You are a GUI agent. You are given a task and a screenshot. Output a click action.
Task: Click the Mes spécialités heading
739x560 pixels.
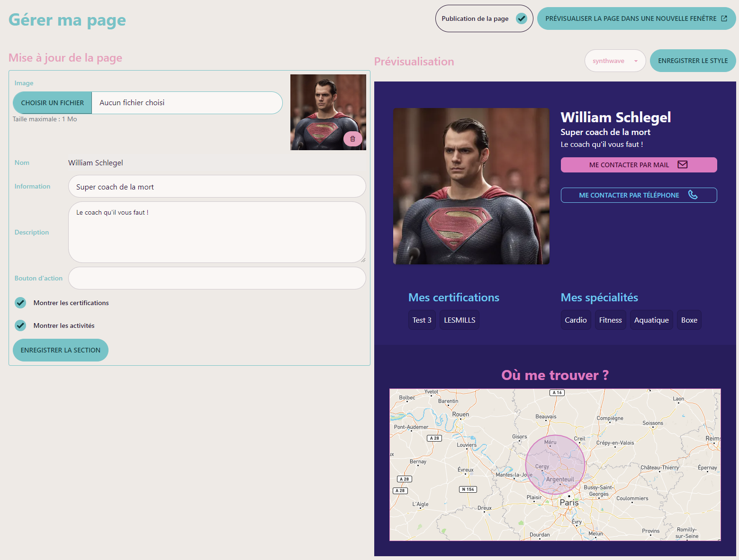599,298
